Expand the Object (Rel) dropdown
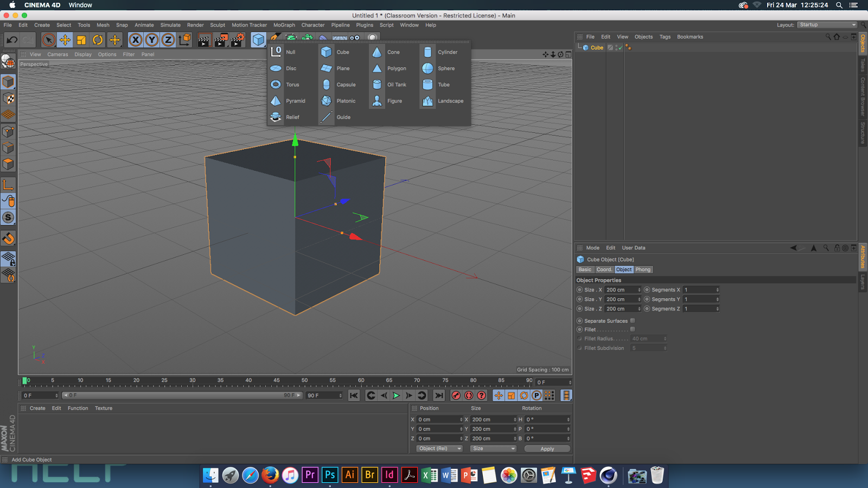The width and height of the screenshot is (868, 488). pyautogui.click(x=439, y=448)
